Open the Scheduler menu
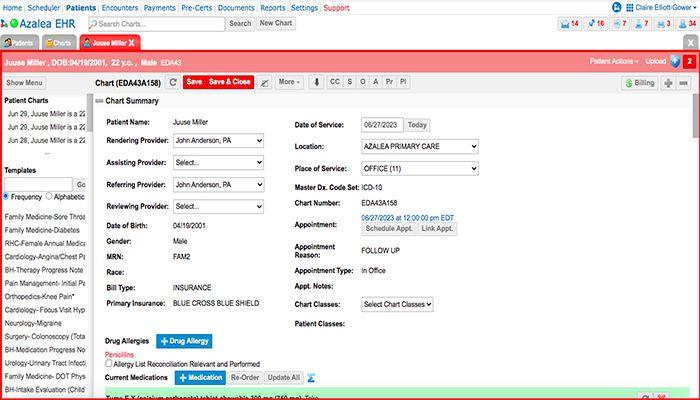Image resolution: width=700 pixels, height=400 pixels. coord(44,8)
